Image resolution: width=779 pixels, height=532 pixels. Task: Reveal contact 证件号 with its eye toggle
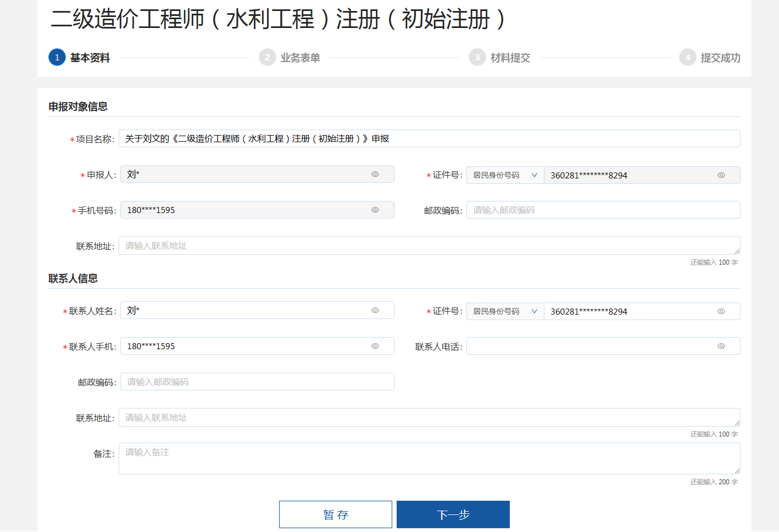point(721,311)
